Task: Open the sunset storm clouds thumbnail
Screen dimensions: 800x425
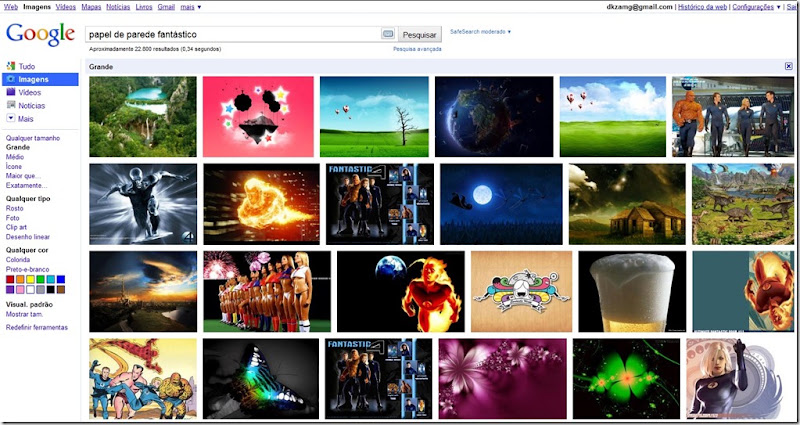Action: 143,291
